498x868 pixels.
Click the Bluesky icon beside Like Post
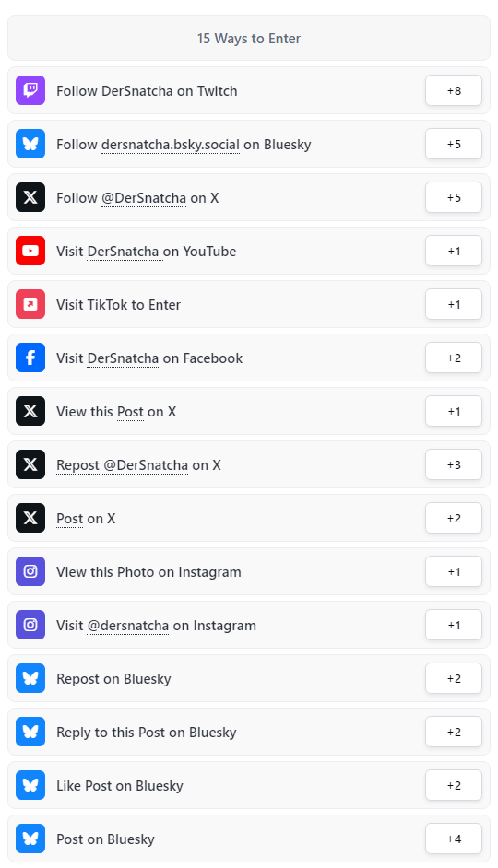pos(30,785)
